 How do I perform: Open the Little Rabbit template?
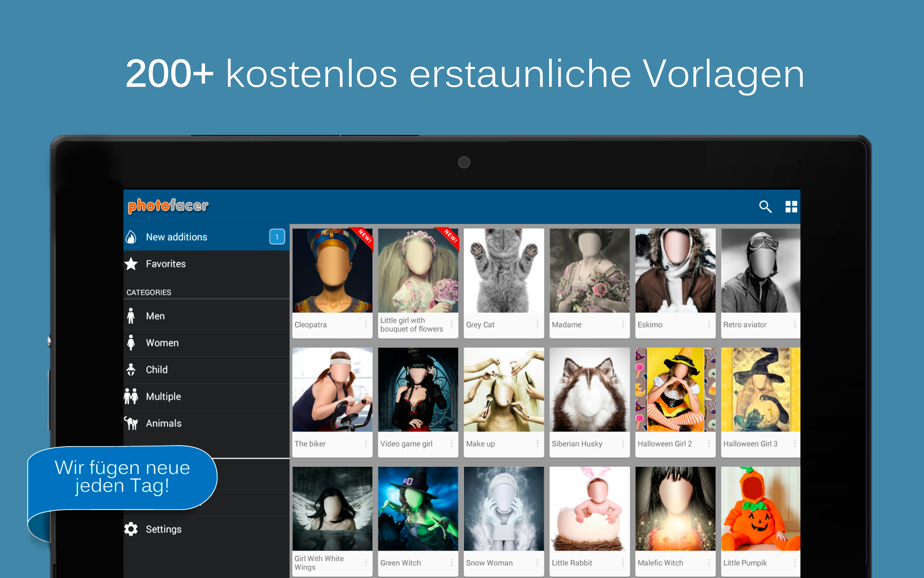click(590, 509)
